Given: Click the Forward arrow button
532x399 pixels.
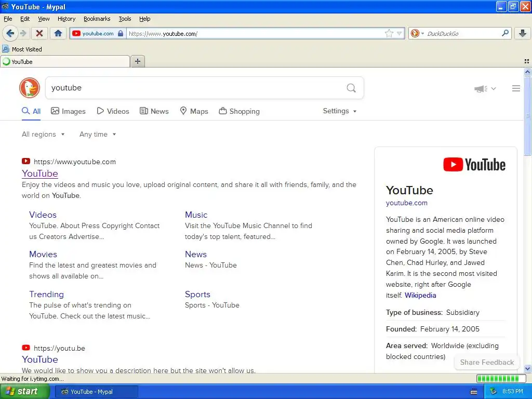Looking at the screenshot, I should [23, 33].
